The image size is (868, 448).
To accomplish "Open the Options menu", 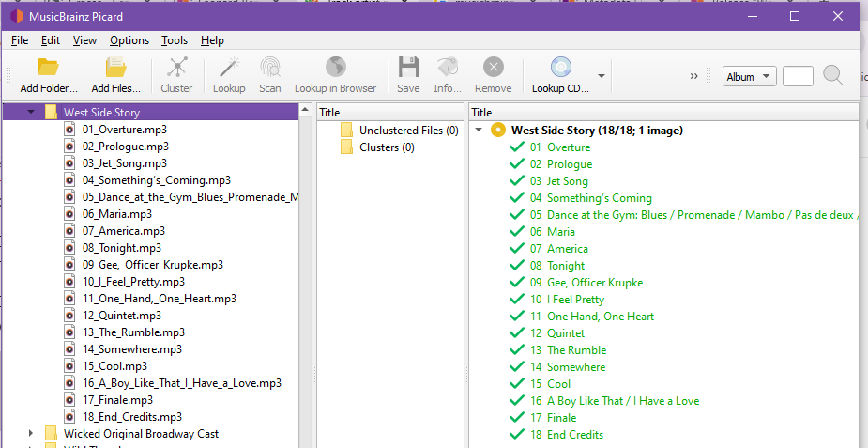I will (x=129, y=40).
